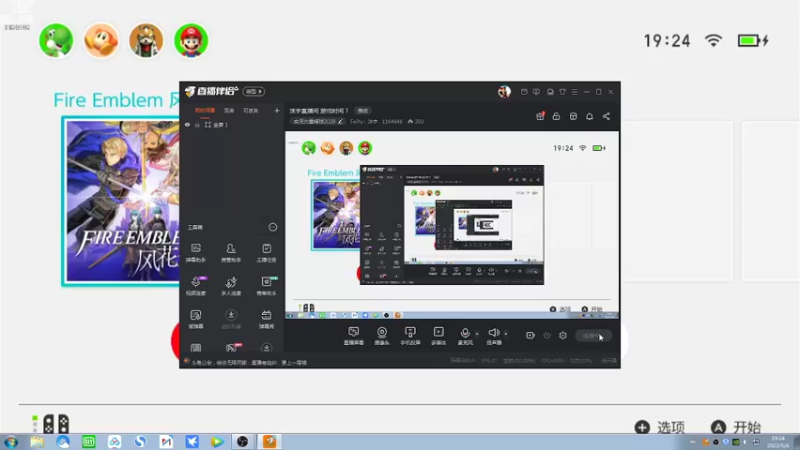Open the T-shirt skin icon in title bar
800x450 pixels.
click(x=562, y=92)
